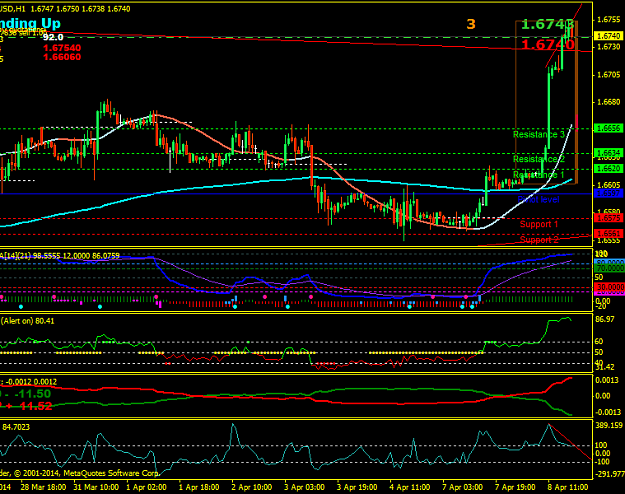Image resolution: width=625 pixels, height=494 pixels.
Task: Click the OHLC header '1.6747 1.6750 1.6738 1.6740'
Action: coord(81,8)
